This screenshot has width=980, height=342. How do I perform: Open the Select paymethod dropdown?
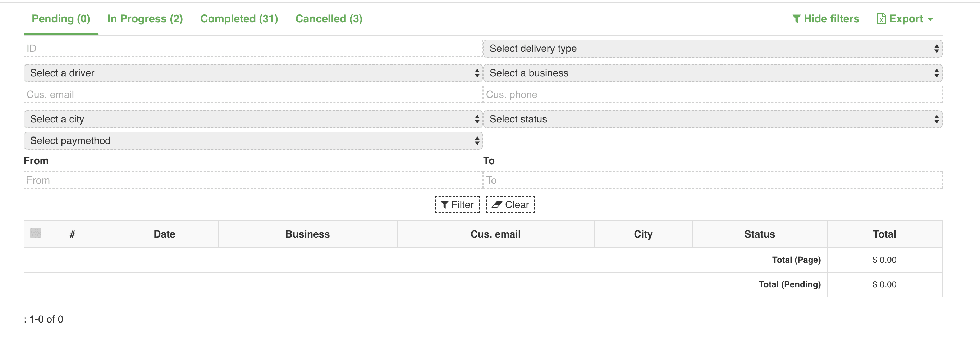(x=253, y=141)
